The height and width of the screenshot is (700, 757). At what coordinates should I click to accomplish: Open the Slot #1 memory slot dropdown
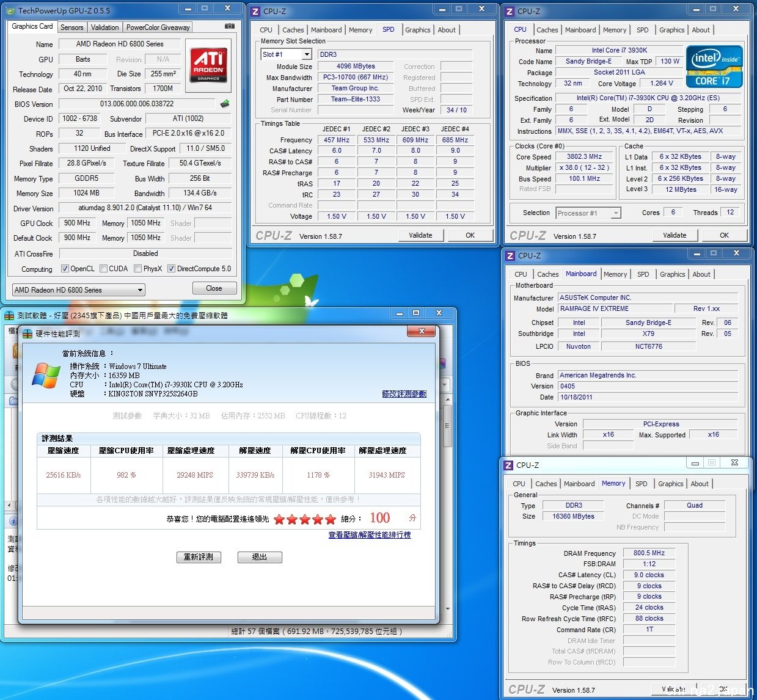pyautogui.click(x=286, y=54)
